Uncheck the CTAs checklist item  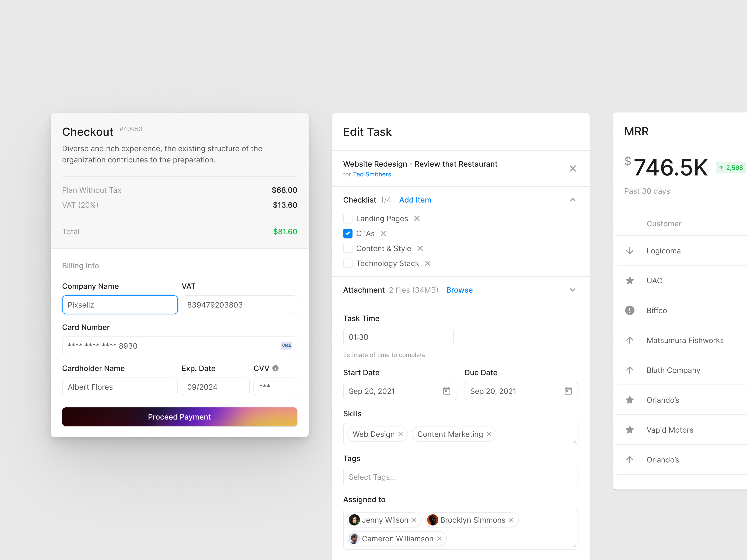pos(348,233)
